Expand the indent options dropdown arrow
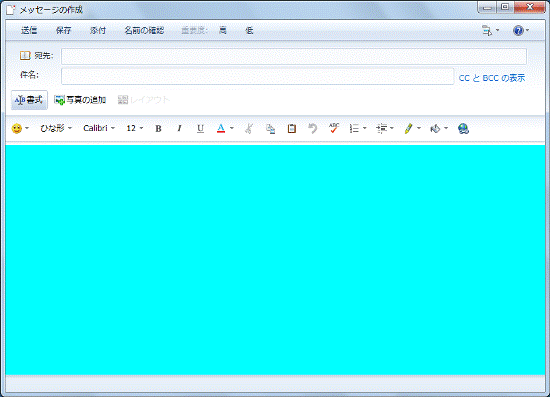This screenshot has height=397, width=550. 391,128
